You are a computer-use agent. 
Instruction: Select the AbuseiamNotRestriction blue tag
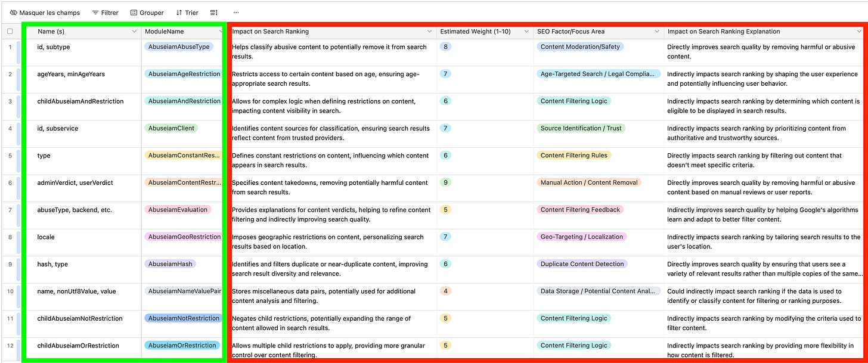[x=184, y=318]
